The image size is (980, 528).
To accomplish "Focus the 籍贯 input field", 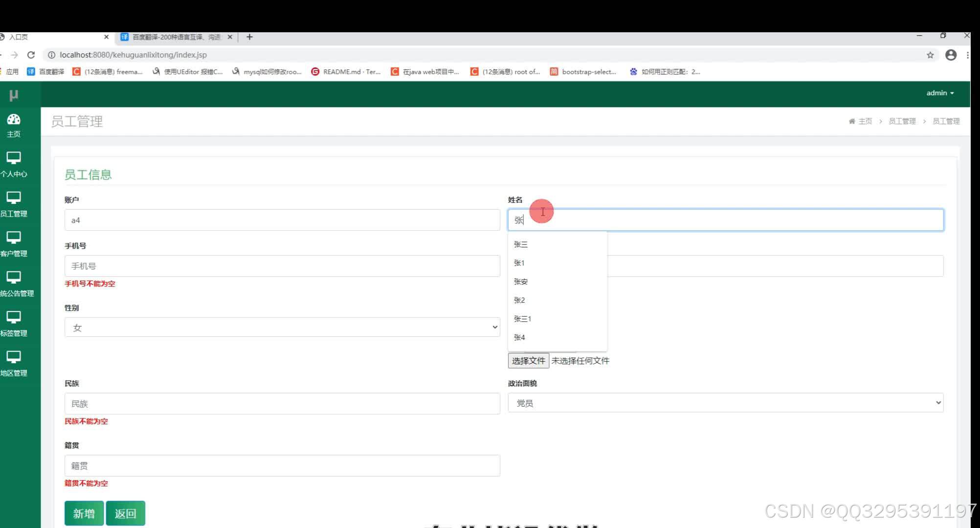I will tap(282, 465).
